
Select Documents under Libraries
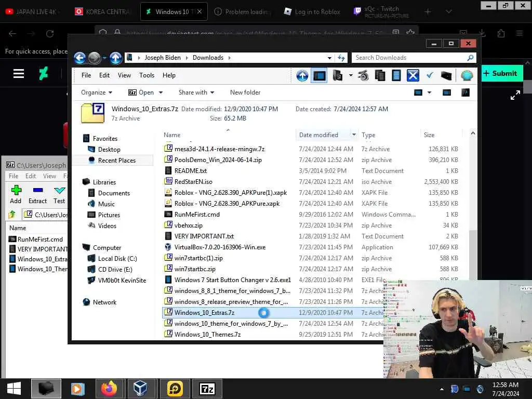point(114,193)
